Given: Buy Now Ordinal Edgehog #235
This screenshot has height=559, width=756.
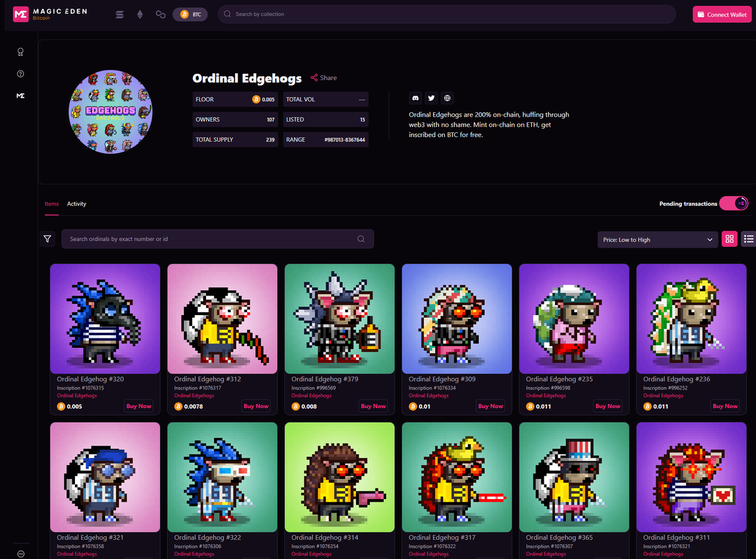Looking at the screenshot, I should tap(607, 406).
